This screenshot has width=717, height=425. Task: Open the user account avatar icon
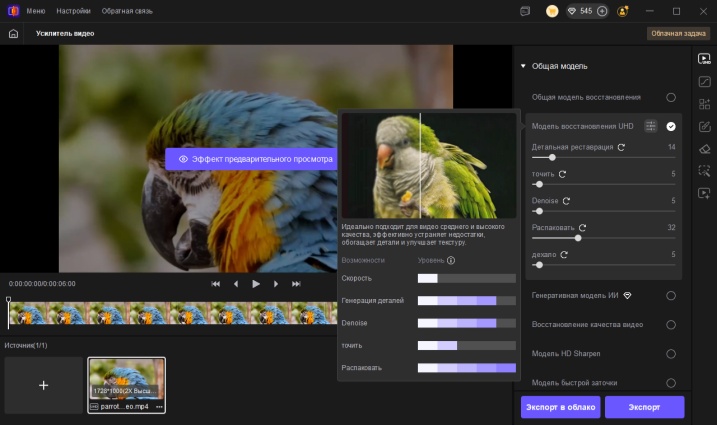point(624,11)
